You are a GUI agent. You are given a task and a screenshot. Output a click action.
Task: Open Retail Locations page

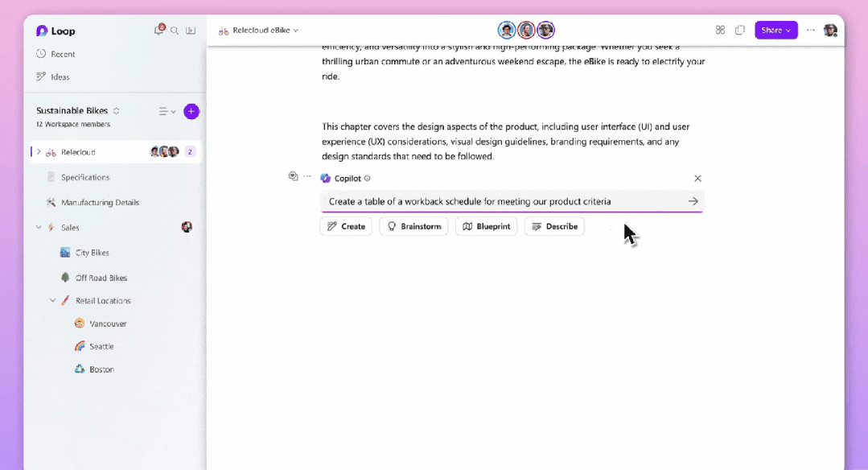(x=103, y=301)
